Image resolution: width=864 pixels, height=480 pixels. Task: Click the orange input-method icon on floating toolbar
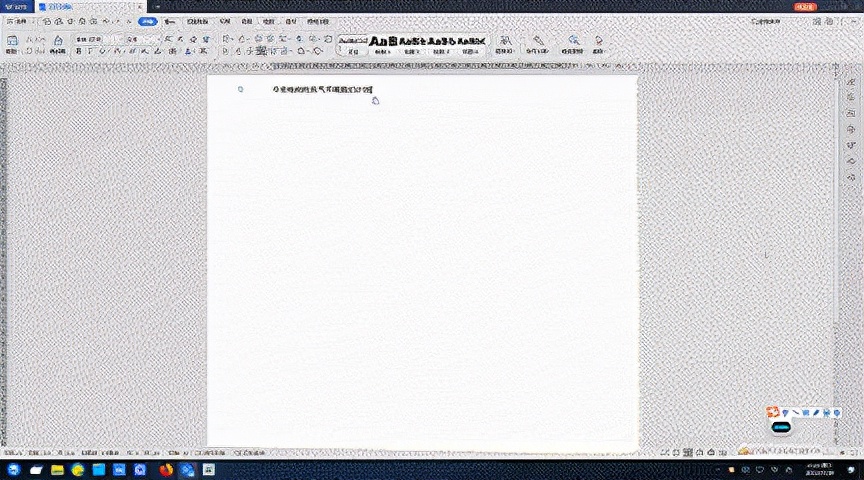coord(773,412)
